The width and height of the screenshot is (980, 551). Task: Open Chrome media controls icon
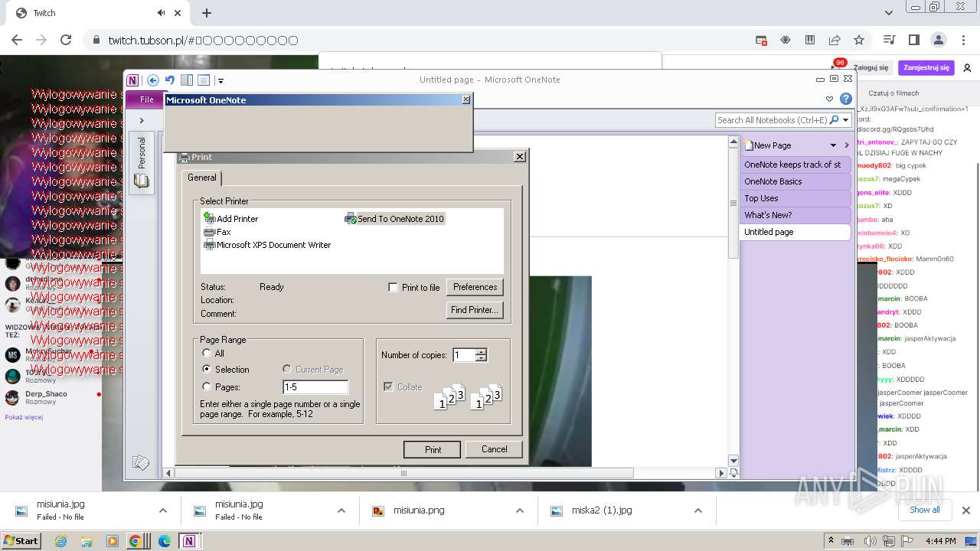tap(889, 40)
